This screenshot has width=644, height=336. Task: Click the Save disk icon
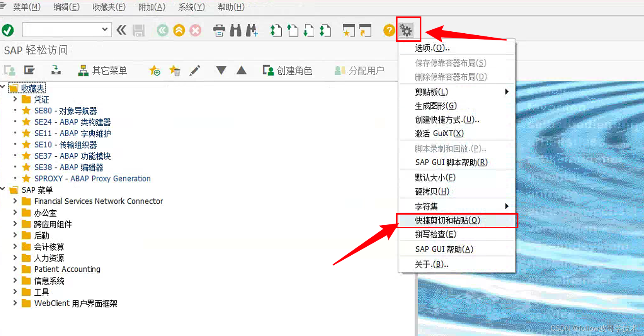pos(139,30)
